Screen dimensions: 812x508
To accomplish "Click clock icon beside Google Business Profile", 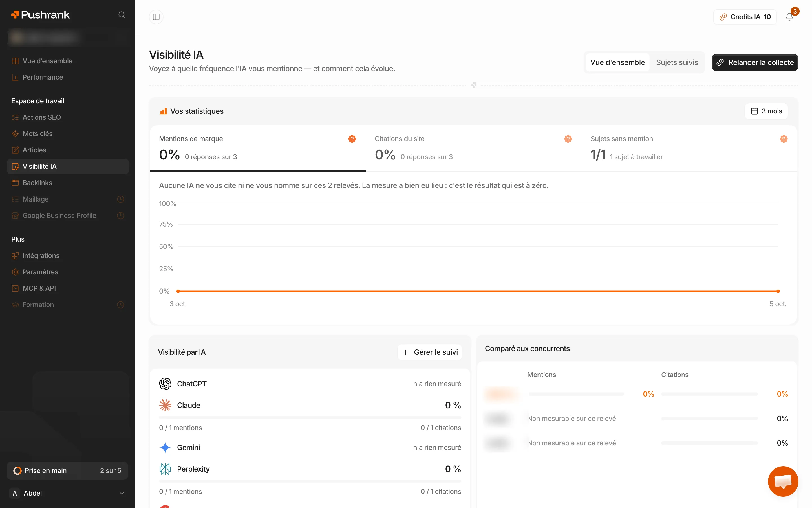I will (121, 216).
